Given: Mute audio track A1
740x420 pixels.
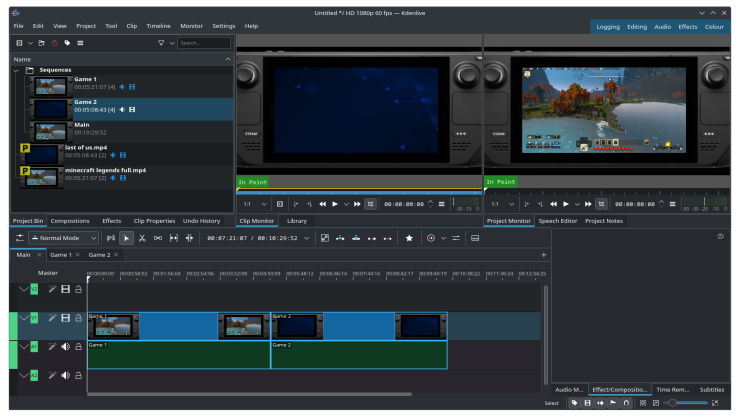Looking at the screenshot, I should [x=65, y=347].
